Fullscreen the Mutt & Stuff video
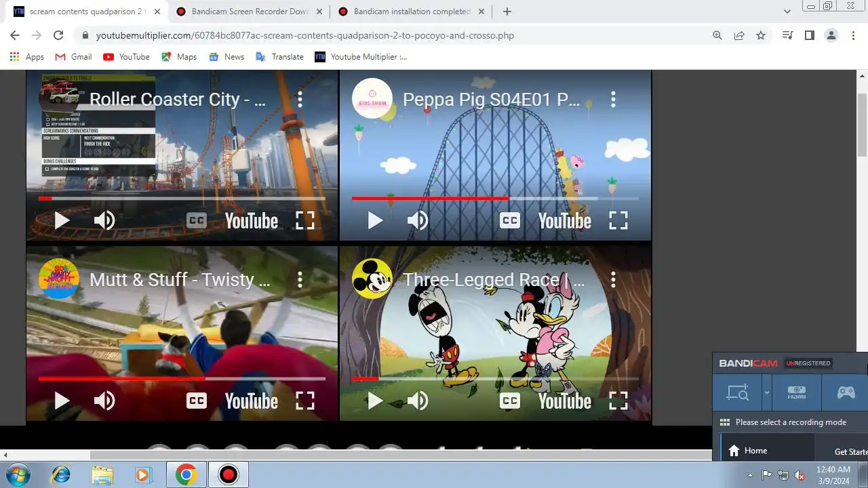Viewport: 868px width, 488px height. [x=305, y=401]
